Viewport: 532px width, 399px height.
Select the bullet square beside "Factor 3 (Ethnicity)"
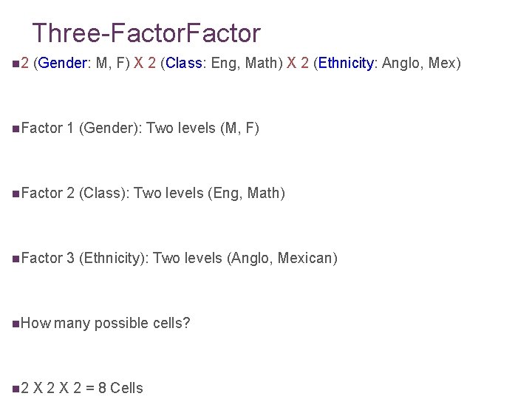click(x=16, y=259)
